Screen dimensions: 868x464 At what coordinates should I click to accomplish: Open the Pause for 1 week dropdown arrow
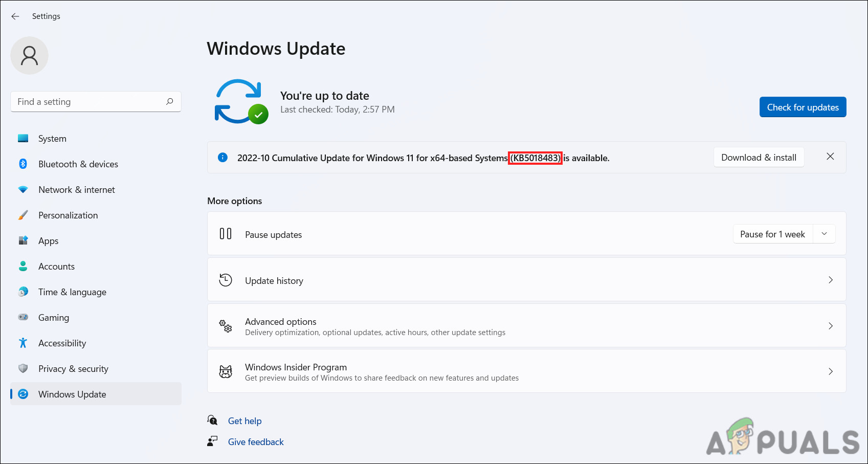pos(824,234)
